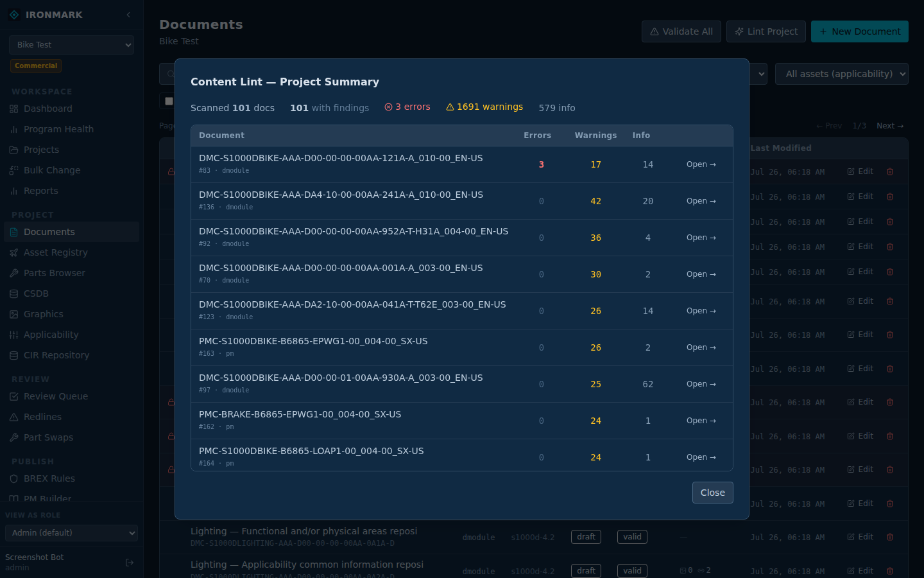The image size is (924, 578).
Task: Open Bulk Change page
Action: pos(71,170)
